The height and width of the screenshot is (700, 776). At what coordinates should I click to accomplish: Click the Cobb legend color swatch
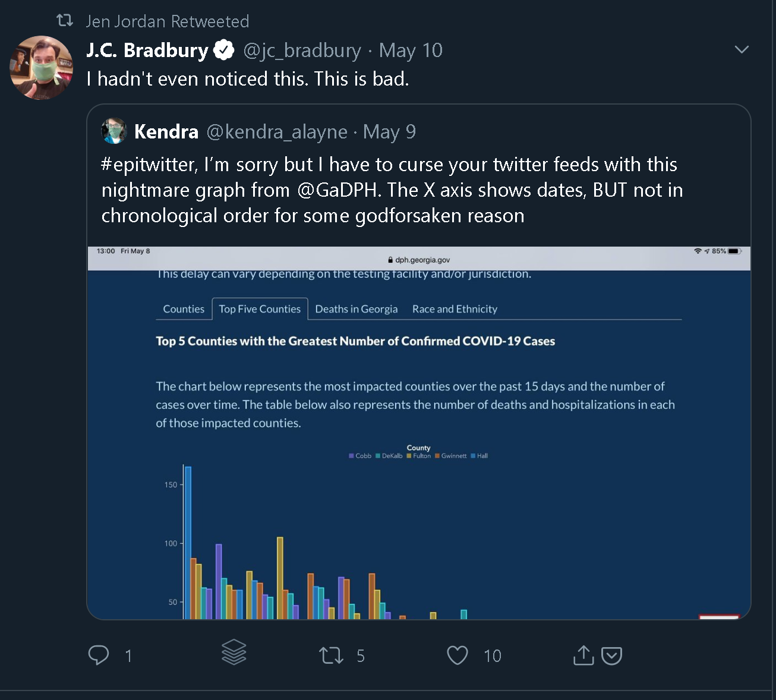(351, 456)
